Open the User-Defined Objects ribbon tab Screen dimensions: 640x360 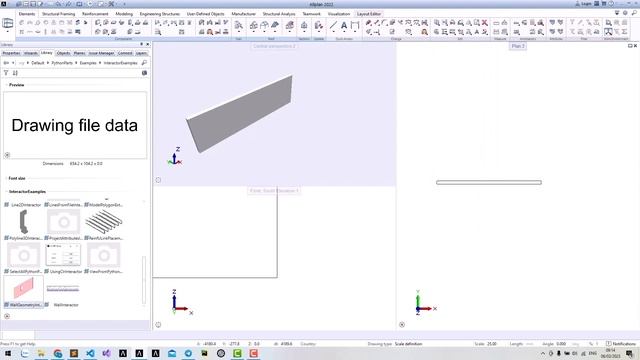click(x=205, y=14)
